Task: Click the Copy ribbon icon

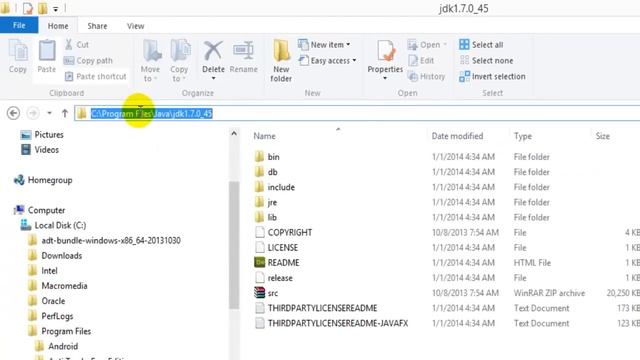Action: coord(18,56)
